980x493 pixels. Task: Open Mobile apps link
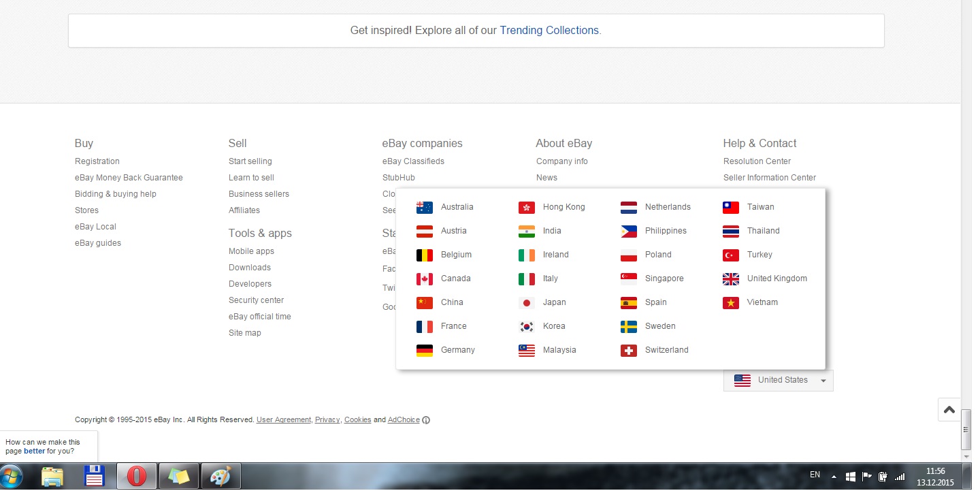[x=251, y=251]
